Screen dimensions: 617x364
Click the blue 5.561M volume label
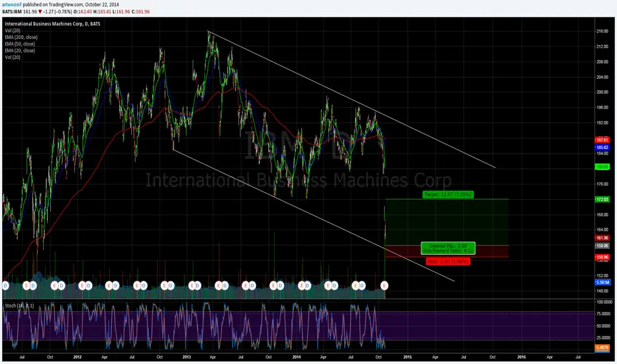pyautogui.click(x=602, y=283)
